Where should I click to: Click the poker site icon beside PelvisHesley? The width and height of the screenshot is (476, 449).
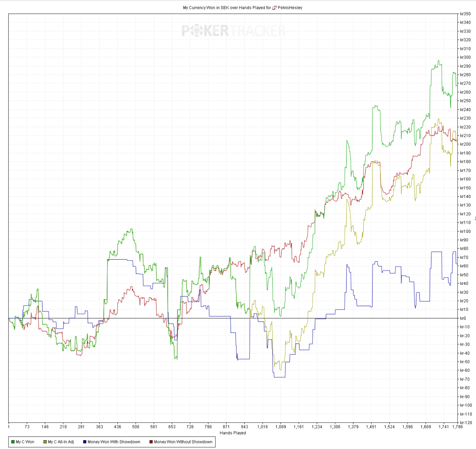coord(274,8)
